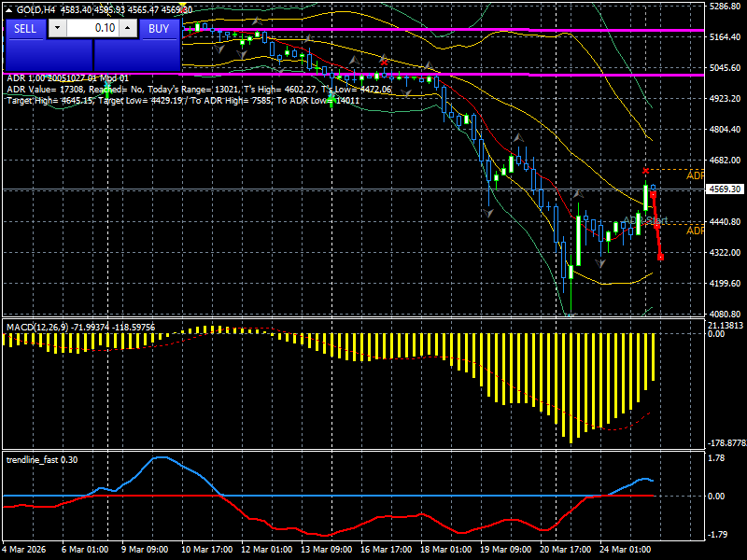This screenshot has height=560, width=747.
Task: Select top red square handle of trendline
Action: click(653, 195)
